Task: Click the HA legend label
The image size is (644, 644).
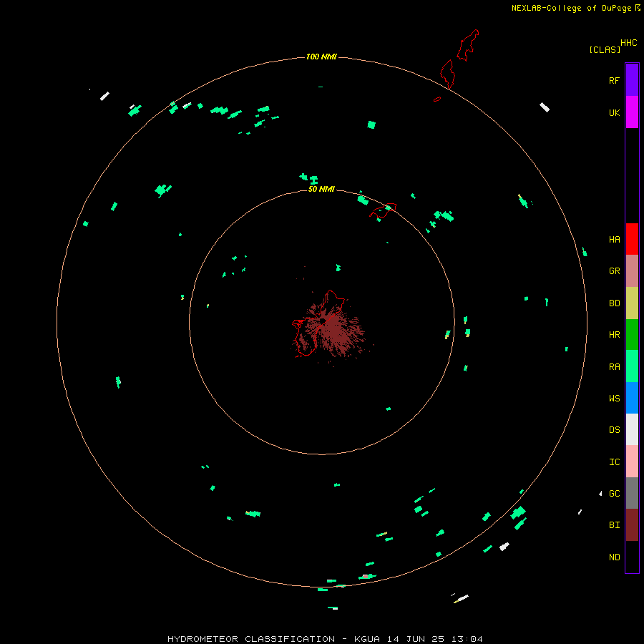Action: coord(614,240)
